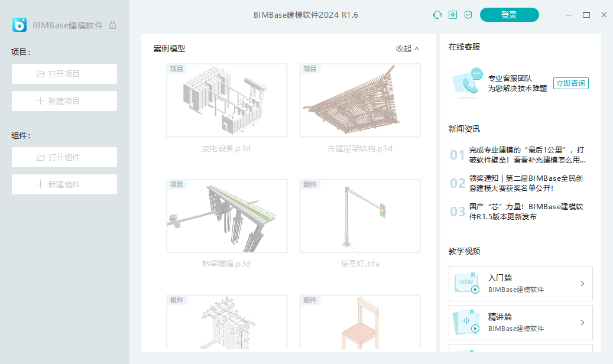Click the upload icon in title bar
This screenshot has height=364, width=613.
tap(453, 15)
